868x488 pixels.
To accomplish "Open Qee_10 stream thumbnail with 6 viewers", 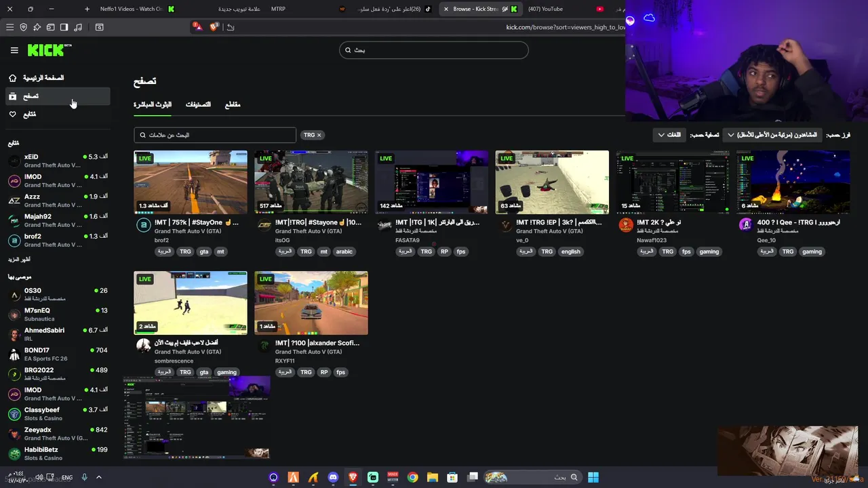I will tap(793, 182).
